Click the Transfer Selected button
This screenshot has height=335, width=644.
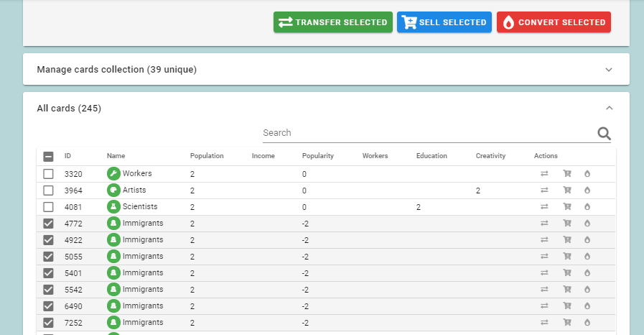click(333, 22)
